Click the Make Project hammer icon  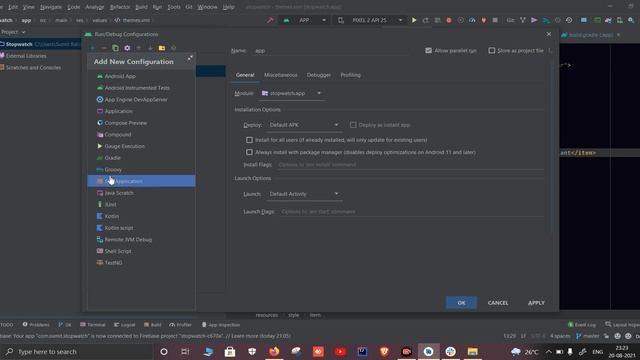270,20
